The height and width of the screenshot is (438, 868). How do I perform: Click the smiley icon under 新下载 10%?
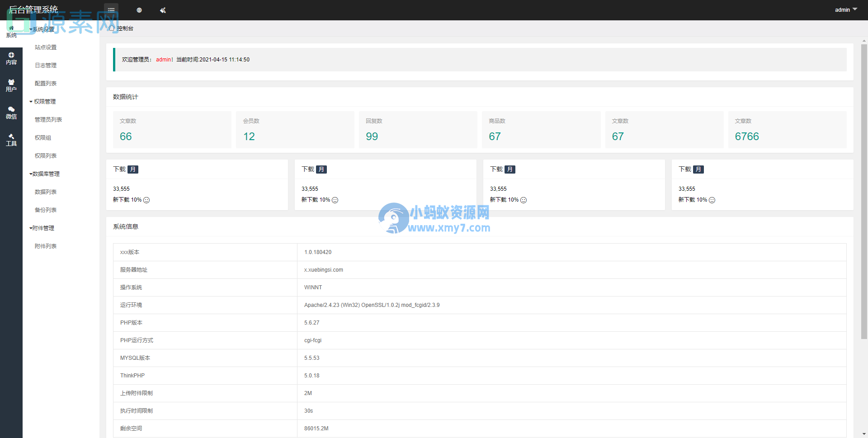(146, 200)
